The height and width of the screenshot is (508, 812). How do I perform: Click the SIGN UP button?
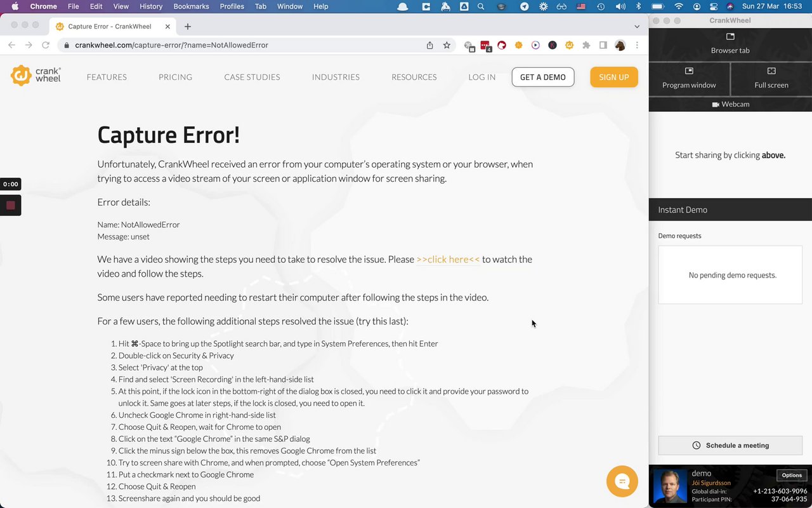[x=614, y=77]
